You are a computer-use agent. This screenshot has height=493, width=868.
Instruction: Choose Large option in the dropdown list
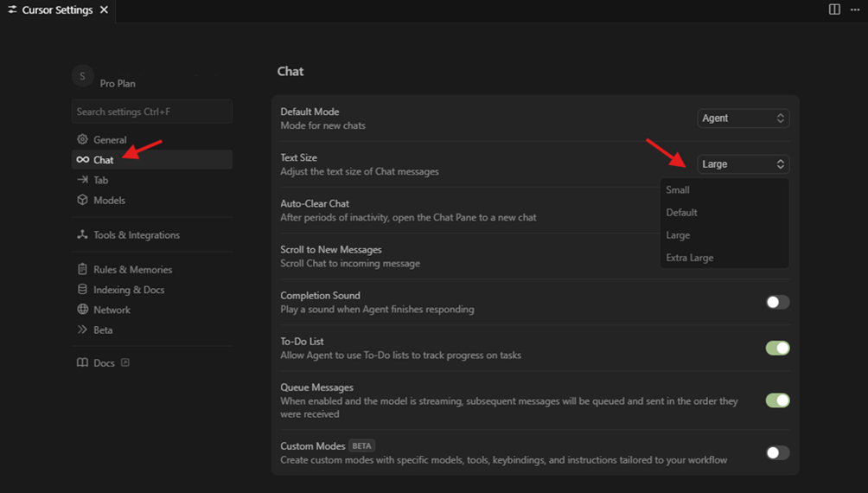click(724, 235)
